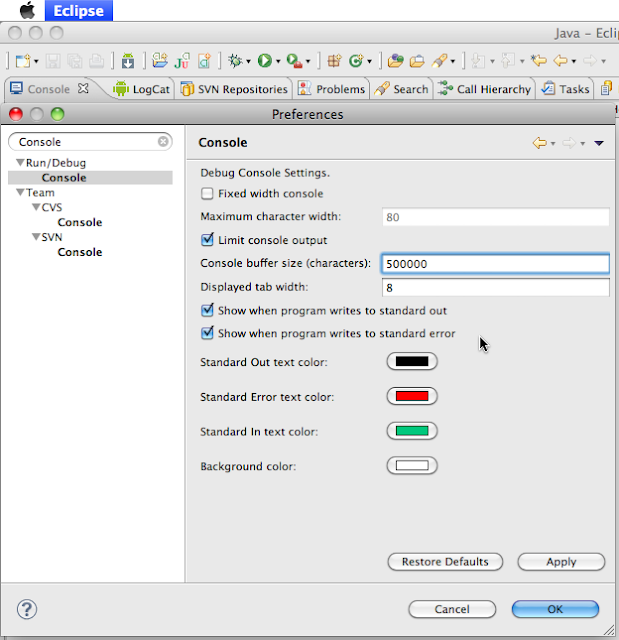The height and width of the screenshot is (640, 619).
Task: Click the Open Type icon
Action: tap(395, 61)
